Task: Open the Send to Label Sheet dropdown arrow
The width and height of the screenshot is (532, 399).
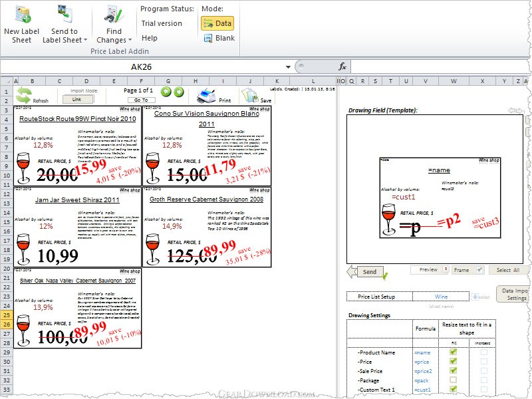Action: (x=86, y=40)
